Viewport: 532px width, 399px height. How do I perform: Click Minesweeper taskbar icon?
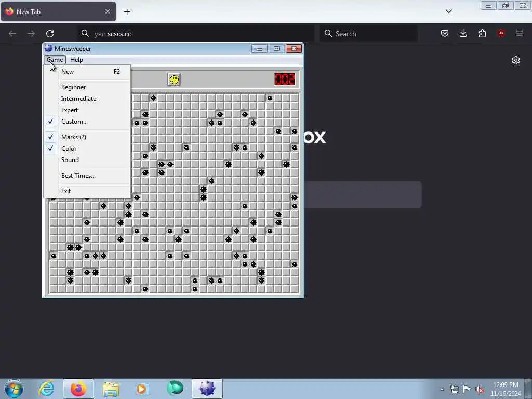[x=207, y=389]
